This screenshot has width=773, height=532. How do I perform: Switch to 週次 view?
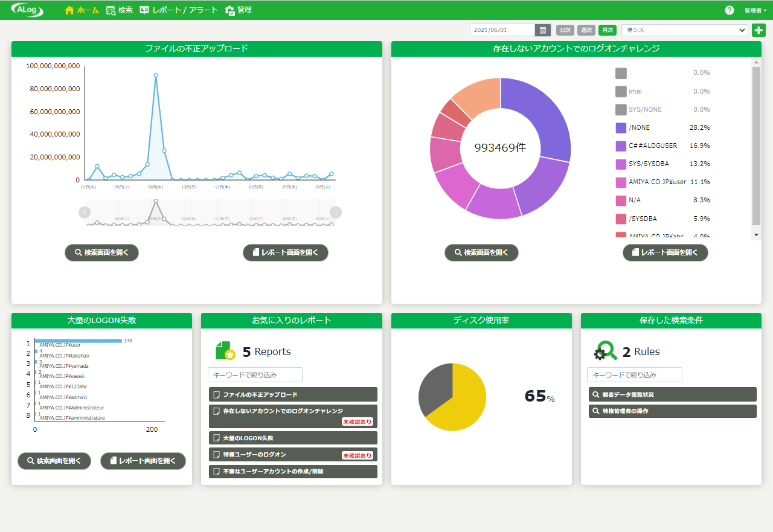pos(586,30)
